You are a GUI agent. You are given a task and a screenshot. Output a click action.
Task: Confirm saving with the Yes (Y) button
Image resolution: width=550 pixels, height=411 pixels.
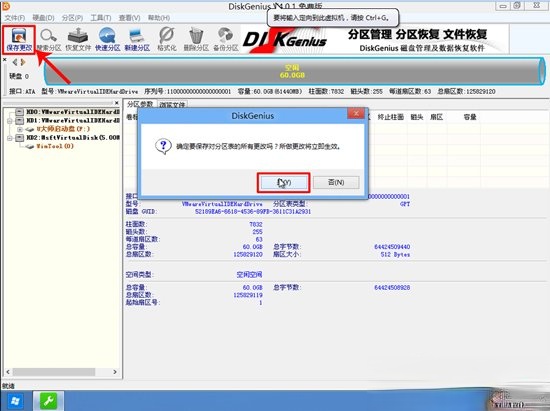tap(283, 182)
